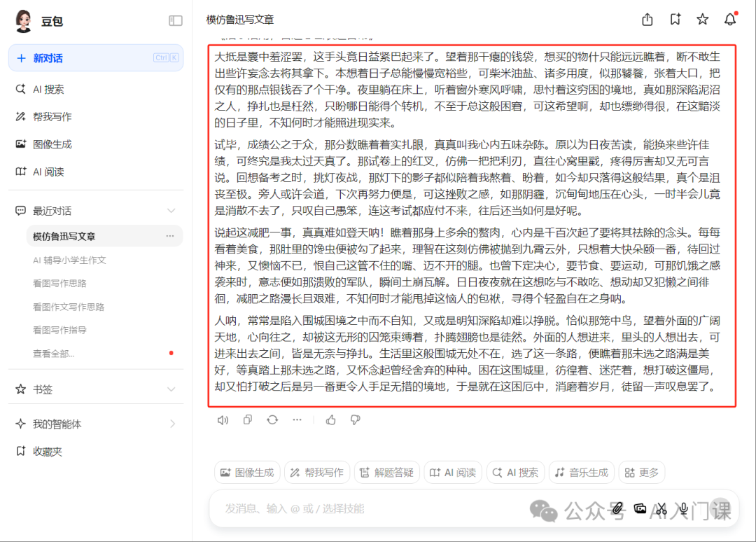Screen dimensions: 756x542
Task: Start voice input with microphone icon
Action: click(683, 508)
